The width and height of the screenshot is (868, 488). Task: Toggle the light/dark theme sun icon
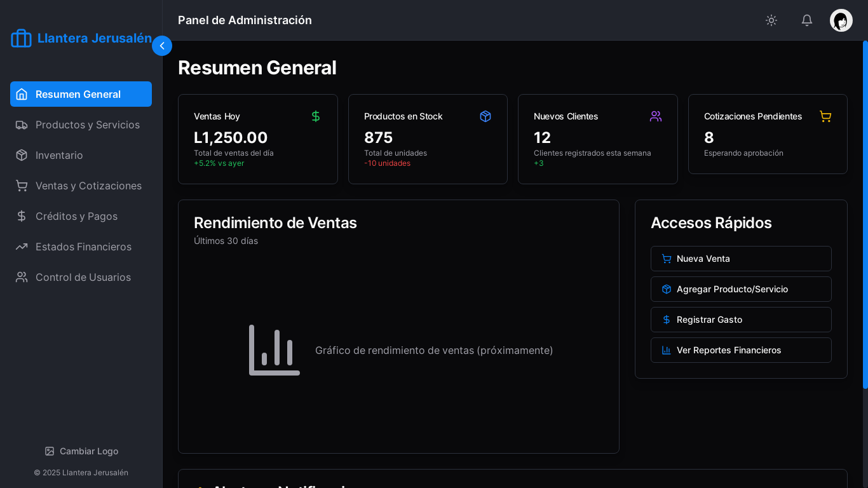point(771,20)
